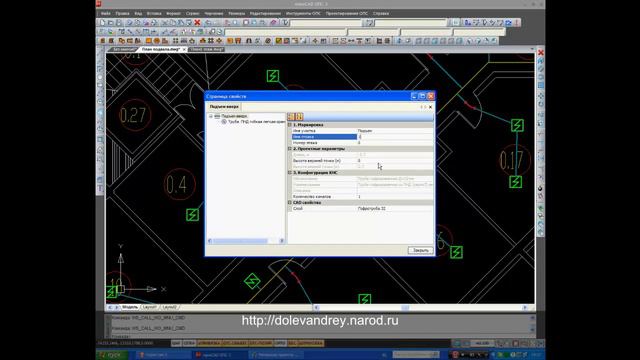Select the Text tool in left vertical toolbar
Image resolution: width=640 pixels, height=360 pixels.
pyautogui.click(x=100, y=189)
